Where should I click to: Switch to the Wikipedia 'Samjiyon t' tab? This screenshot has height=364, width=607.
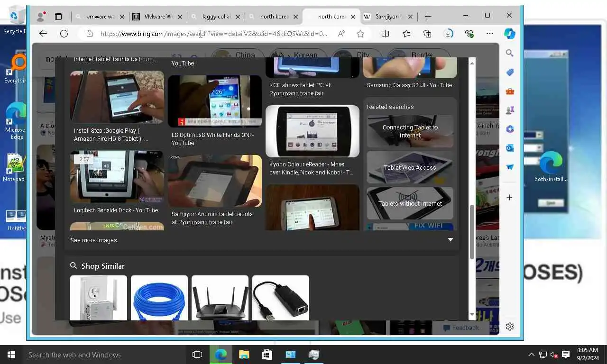tap(389, 17)
